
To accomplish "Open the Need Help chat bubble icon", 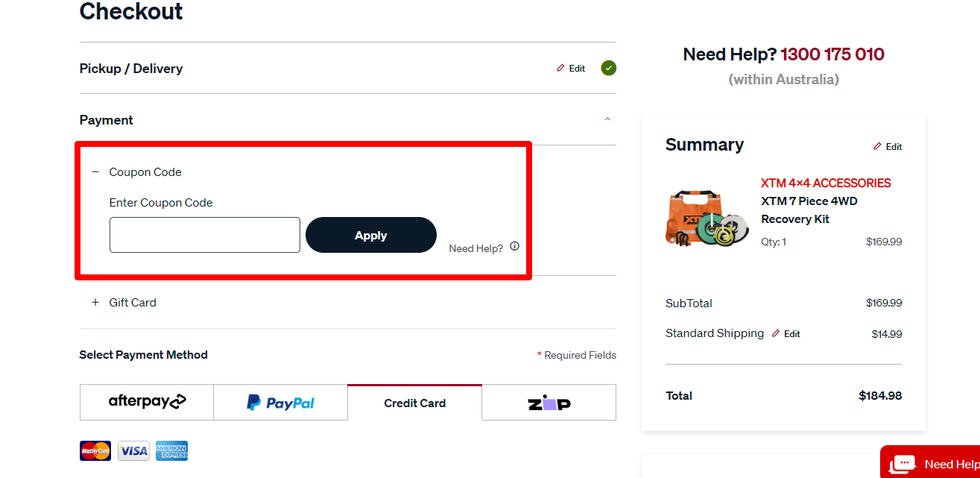I will pos(902,464).
